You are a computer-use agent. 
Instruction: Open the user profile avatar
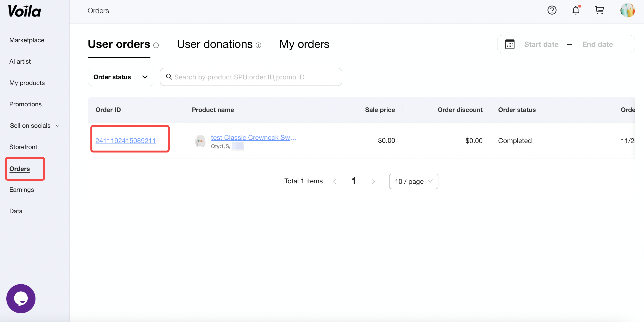pyautogui.click(x=627, y=10)
